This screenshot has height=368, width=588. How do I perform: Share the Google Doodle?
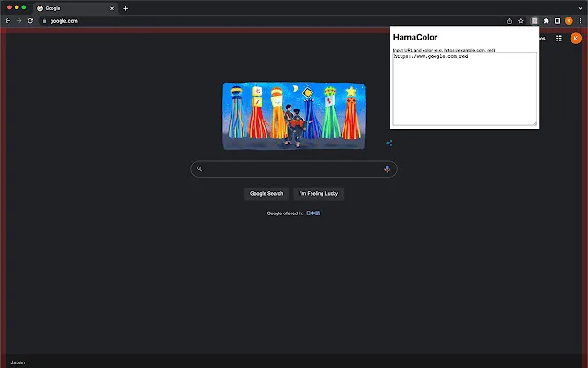(390, 143)
